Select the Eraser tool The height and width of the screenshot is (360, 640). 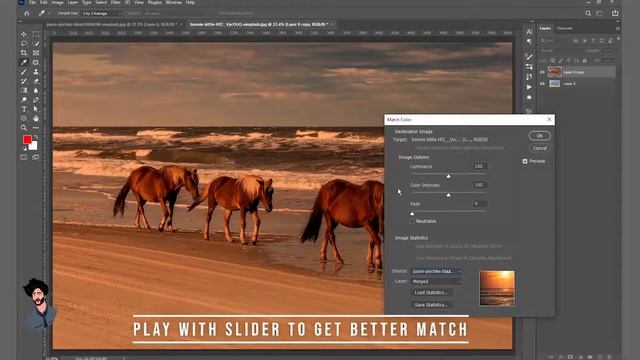[36, 81]
